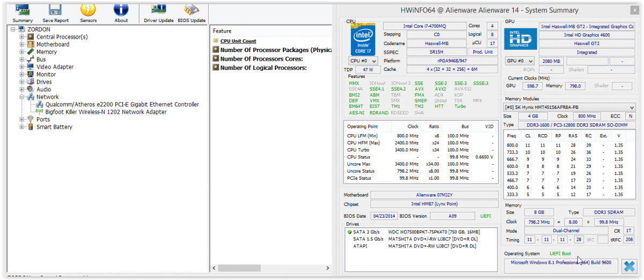Screen dimensions: 644x280
Task: Click the green SATA 3 Gb/s status icon
Action: [x=349, y=232]
